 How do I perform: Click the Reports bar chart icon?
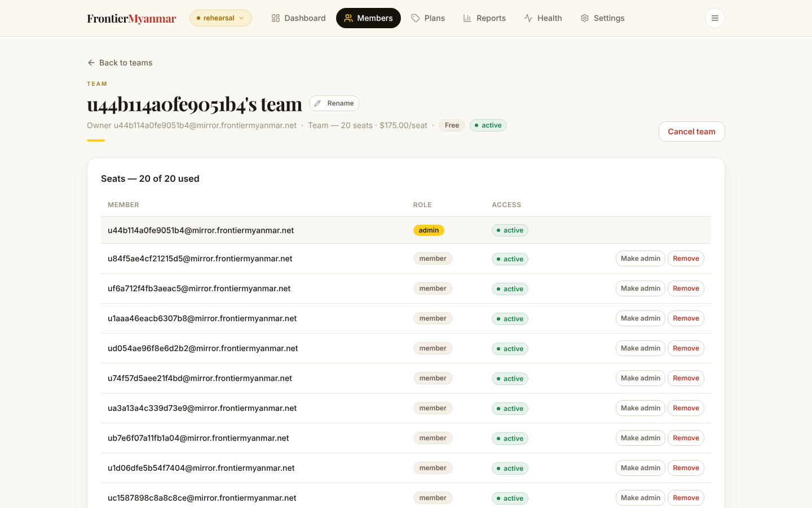click(x=467, y=18)
